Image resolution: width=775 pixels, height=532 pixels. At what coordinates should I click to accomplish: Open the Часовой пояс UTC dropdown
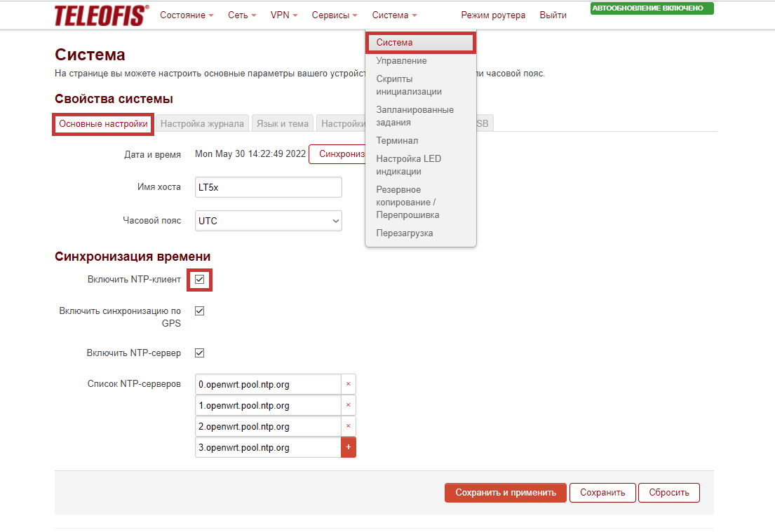coord(268,221)
